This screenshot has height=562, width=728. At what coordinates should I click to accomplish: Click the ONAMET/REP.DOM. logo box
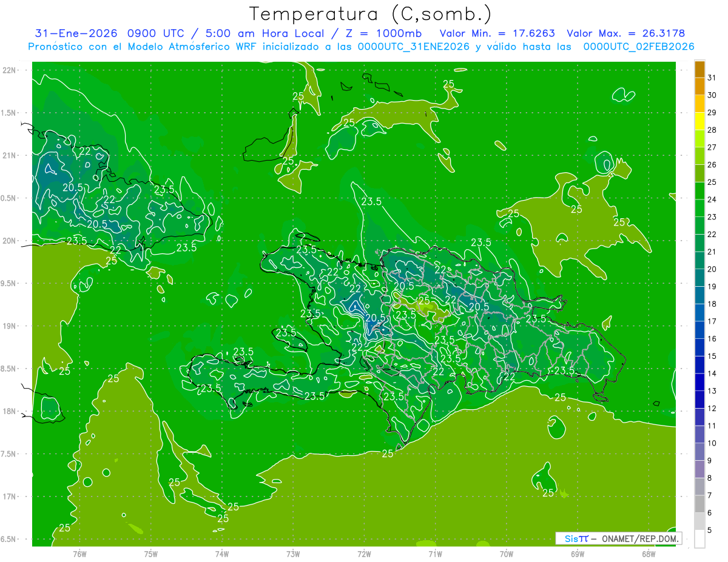click(x=618, y=538)
